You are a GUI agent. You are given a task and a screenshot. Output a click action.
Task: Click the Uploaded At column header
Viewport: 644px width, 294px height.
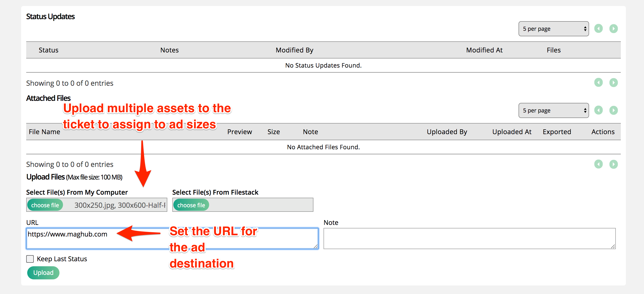click(512, 131)
